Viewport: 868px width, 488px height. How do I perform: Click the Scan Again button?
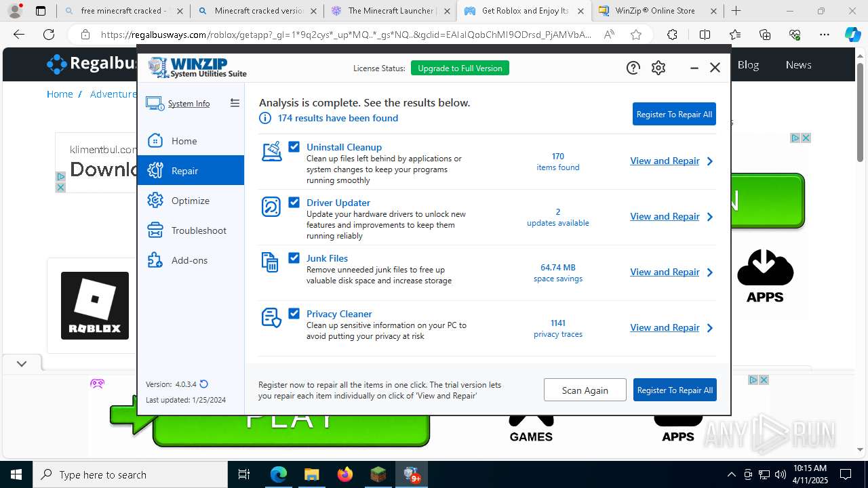585,390
